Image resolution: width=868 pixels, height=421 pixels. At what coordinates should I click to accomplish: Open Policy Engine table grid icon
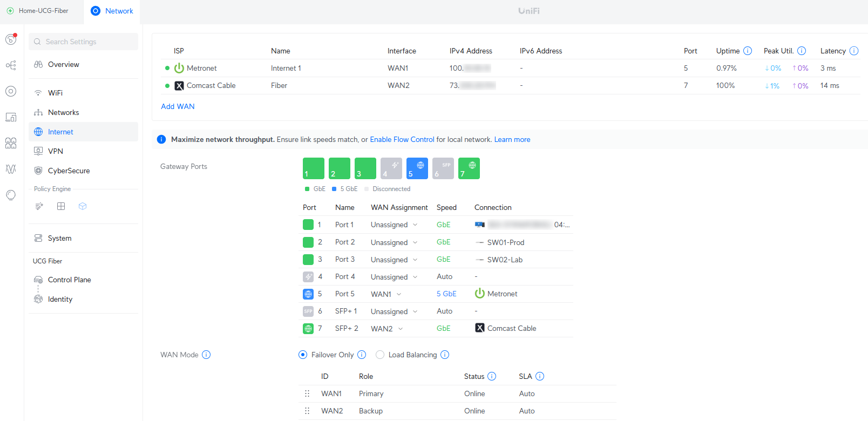pos(61,206)
